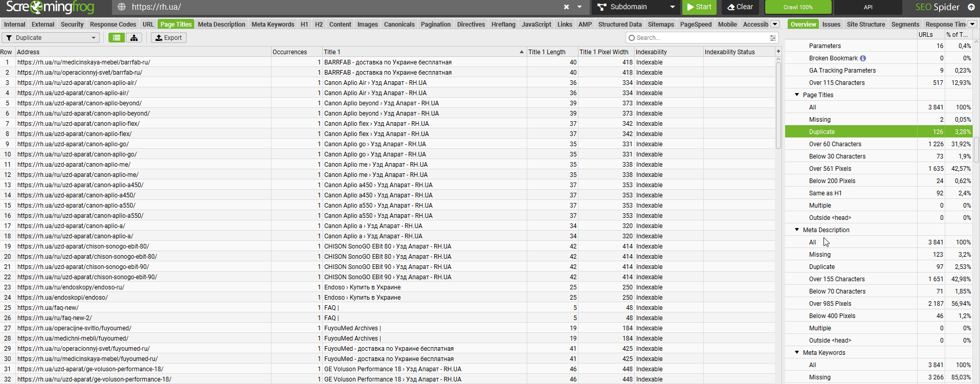The image size is (980, 384).
Task: Sort by the Address column header
Action: 143,52
